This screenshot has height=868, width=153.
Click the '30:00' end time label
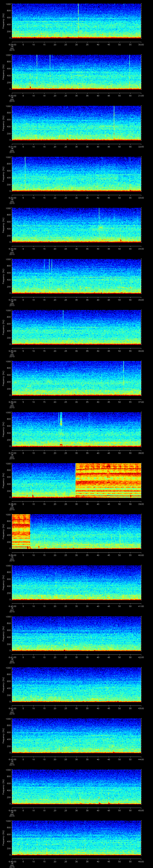(x=141, y=44)
